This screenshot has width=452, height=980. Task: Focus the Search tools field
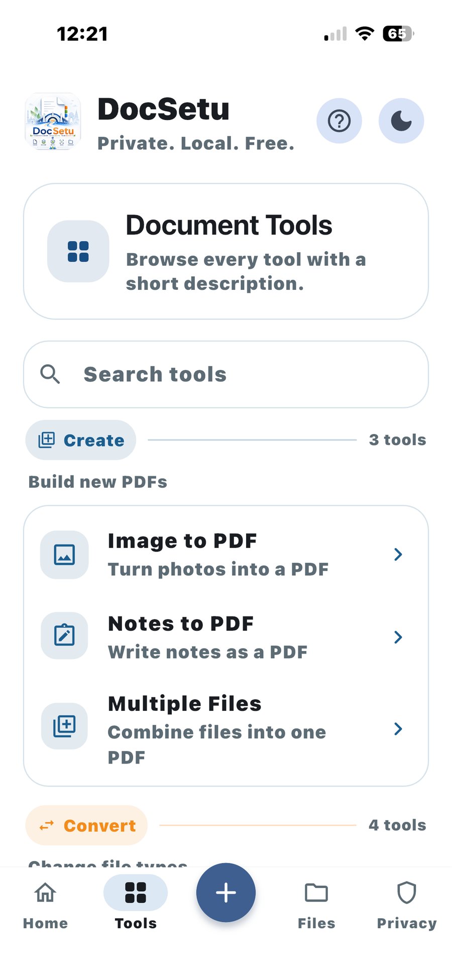(226, 374)
